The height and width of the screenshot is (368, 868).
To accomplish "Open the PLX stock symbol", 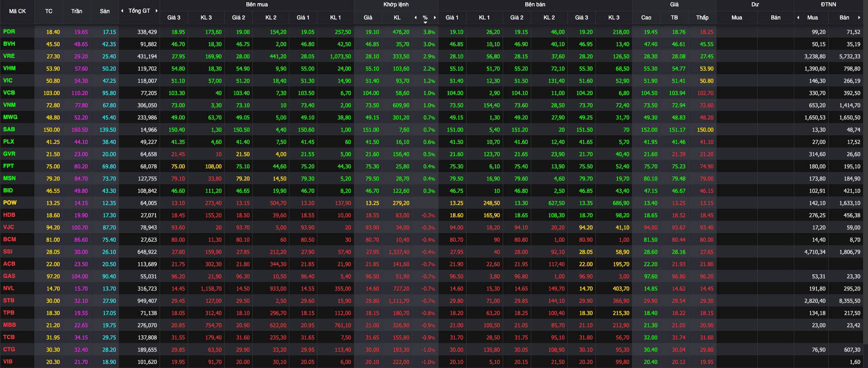I will pyautogui.click(x=9, y=142).
